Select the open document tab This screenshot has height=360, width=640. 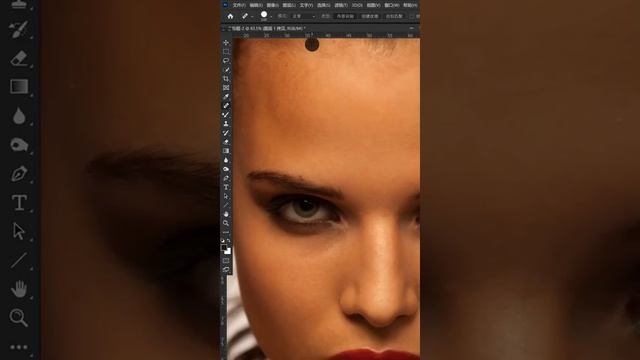coord(267,29)
